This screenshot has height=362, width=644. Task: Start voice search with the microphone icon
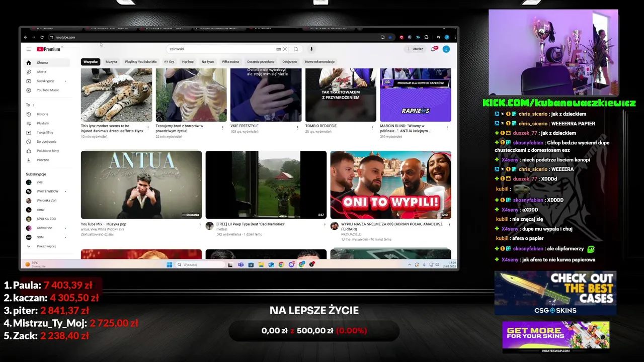click(311, 49)
